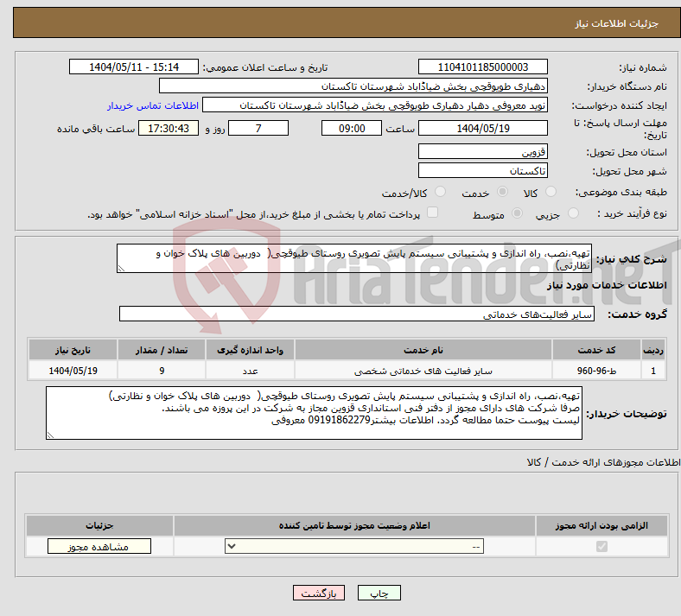
Task: Open the license status dropdown
Action: tap(354, 546)
